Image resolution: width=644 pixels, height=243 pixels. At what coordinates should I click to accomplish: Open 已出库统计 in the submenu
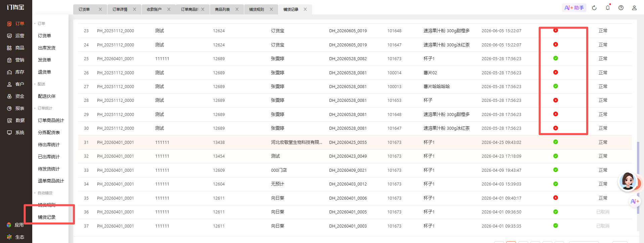click(49, 157)
